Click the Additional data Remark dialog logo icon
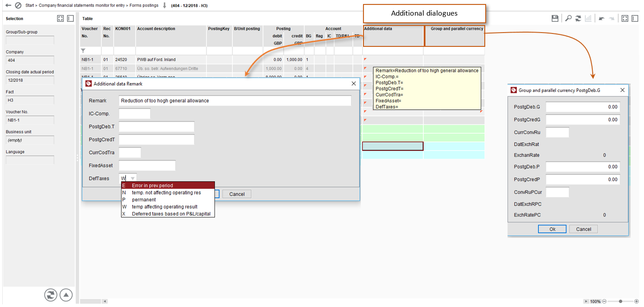The image size is (644, 307). point(88,83)
